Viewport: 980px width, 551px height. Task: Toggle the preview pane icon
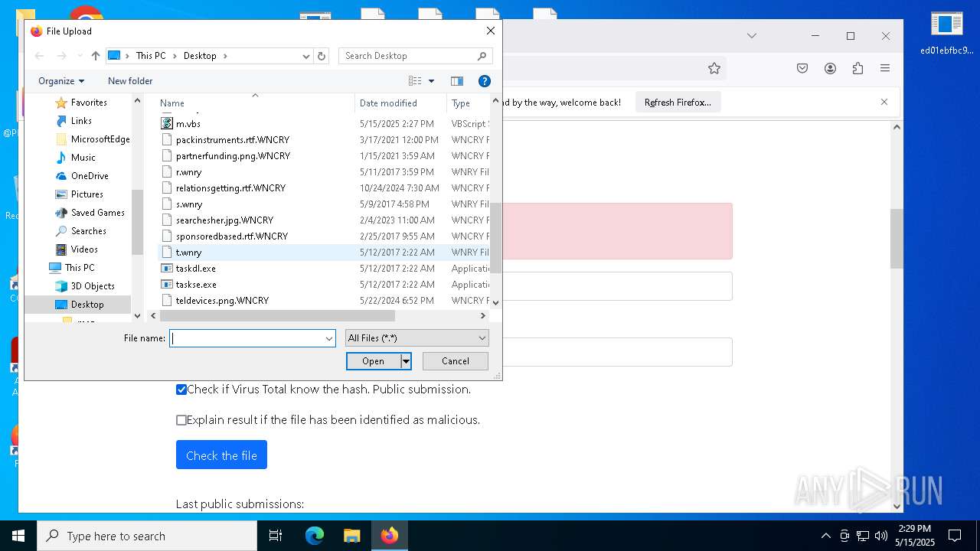coord(457,81)
